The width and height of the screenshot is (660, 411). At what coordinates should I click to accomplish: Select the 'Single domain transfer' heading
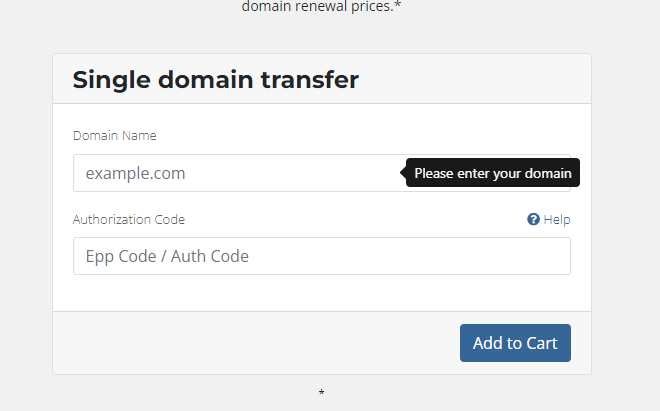coord(216,80)
